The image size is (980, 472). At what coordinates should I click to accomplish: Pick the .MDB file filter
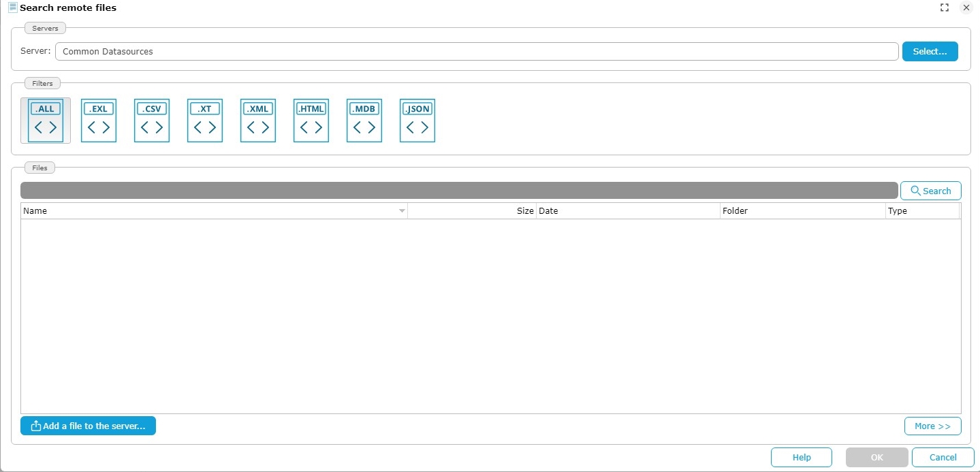364,121
